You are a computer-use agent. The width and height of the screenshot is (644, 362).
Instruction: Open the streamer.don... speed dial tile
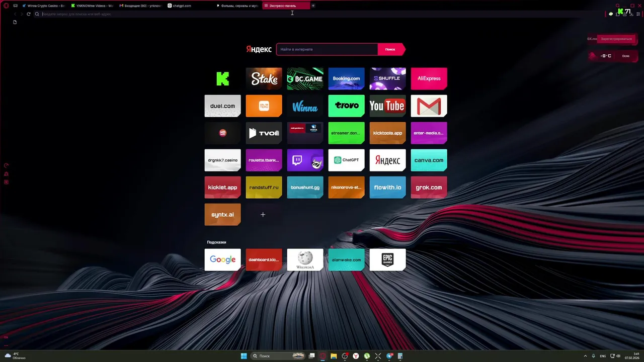click(x=347, y=133)
